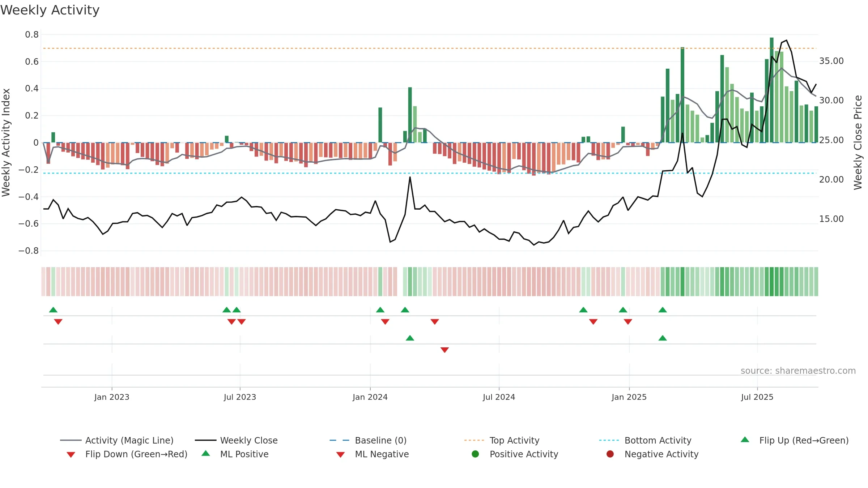
Task: Click the red triangle icon beside ML Negative
Action: [341, 455]
